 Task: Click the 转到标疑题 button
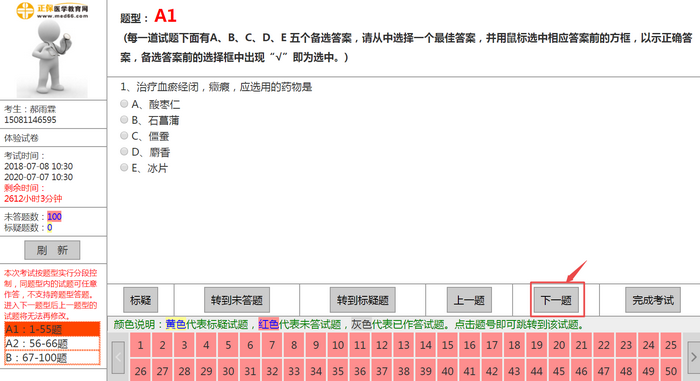tap(362, 300)
